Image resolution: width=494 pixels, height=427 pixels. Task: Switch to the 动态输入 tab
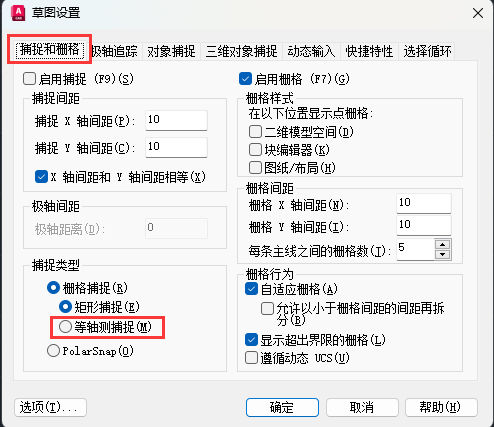pyautogui.click(x=311, y=51)
